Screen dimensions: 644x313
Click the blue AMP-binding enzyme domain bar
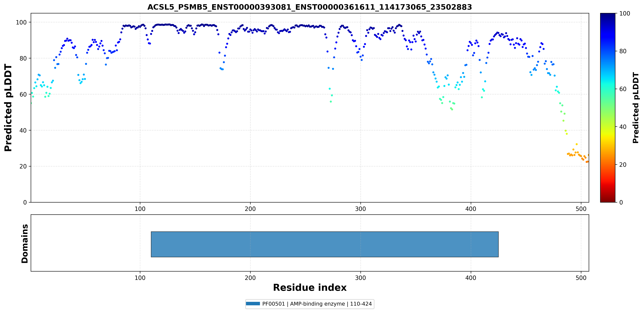[x=324, y=244]
